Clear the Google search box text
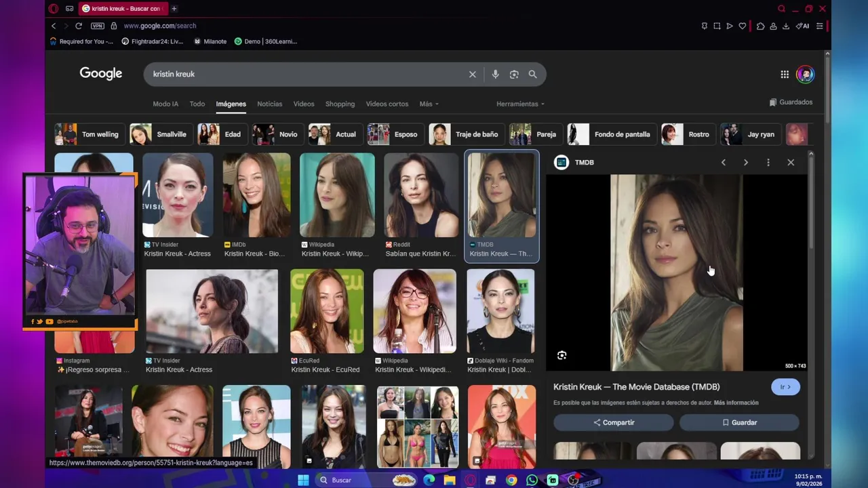Viewport: 868px width, 488px height. (x=473, y=75)
